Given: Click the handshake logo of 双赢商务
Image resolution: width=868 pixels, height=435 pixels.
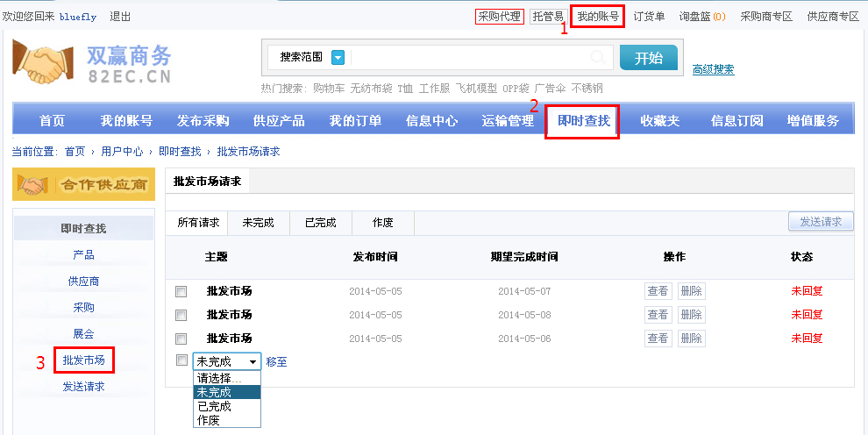Looking at the screenshot, I should [42, 61].
